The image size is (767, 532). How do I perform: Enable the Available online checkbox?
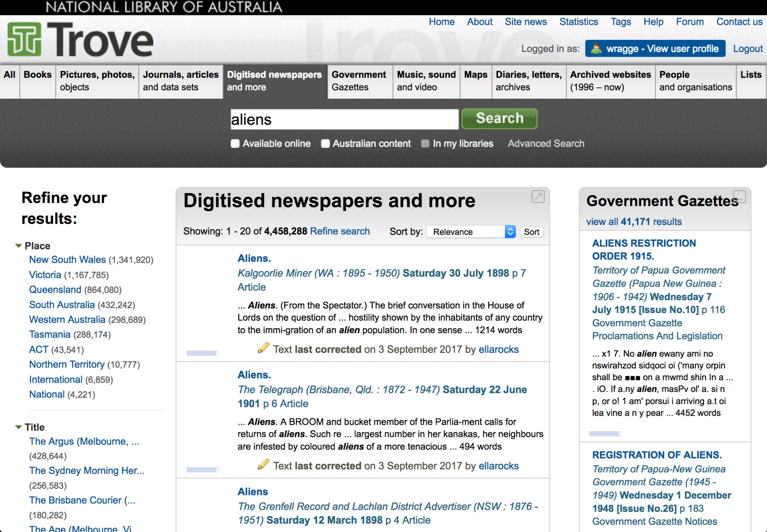coord(235,143)
